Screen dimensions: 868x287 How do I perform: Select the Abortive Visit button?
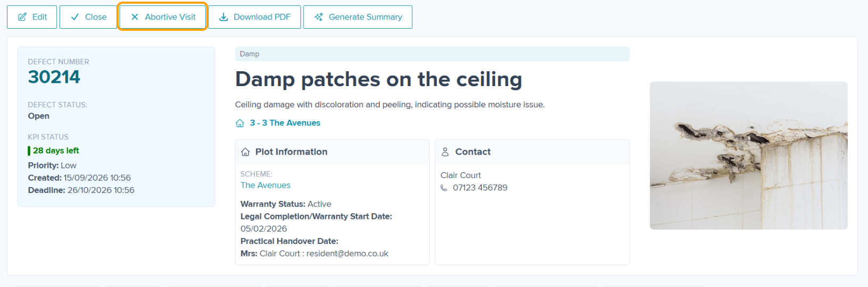pyautogui.click(x=163, y=17)
